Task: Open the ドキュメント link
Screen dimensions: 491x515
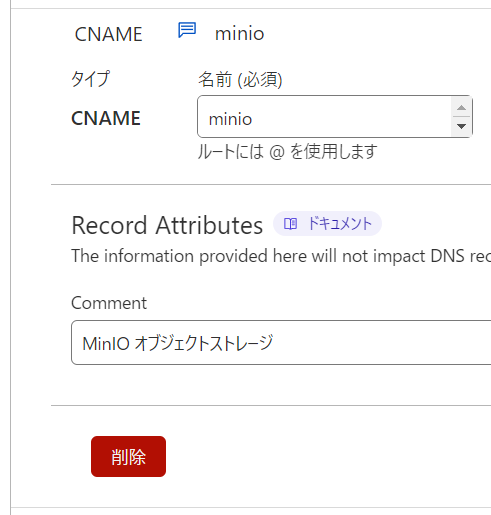Action: tap(327, 224)
